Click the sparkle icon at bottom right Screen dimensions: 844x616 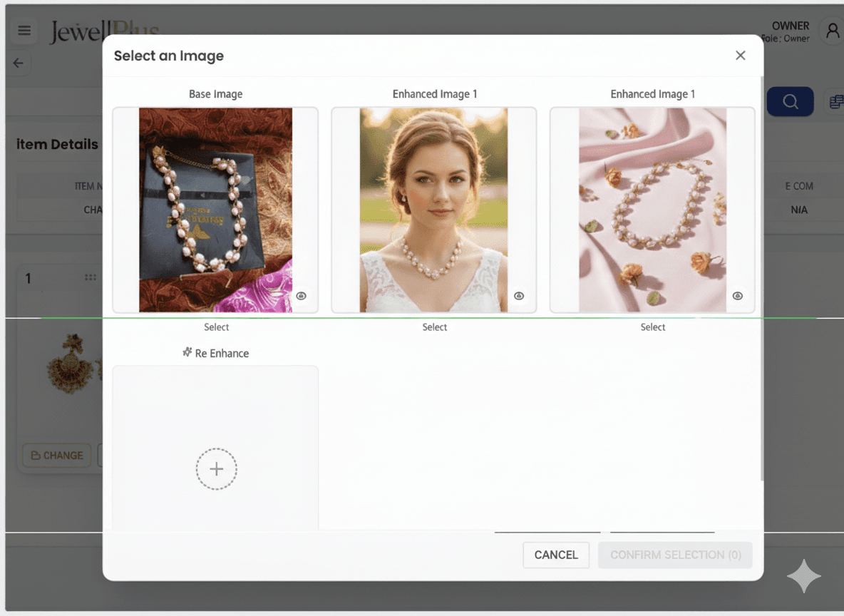point(804,576)
